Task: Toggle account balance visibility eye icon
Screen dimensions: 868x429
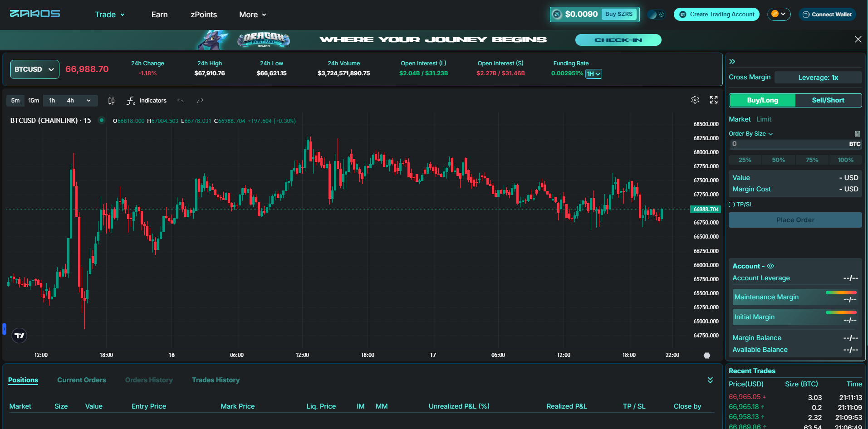Action: tap(770, 266)
